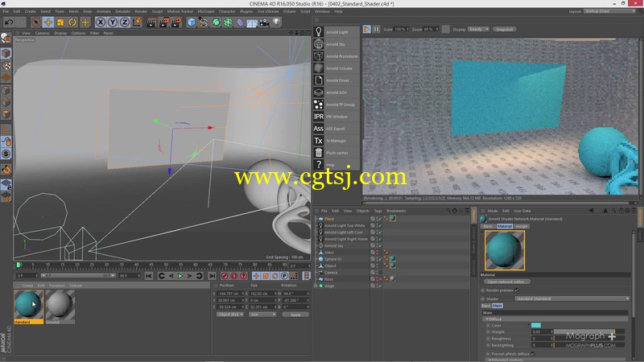Click Arnold TP Group icon
The width and height of the screenshot is (644, 362).
click(318, 105)
